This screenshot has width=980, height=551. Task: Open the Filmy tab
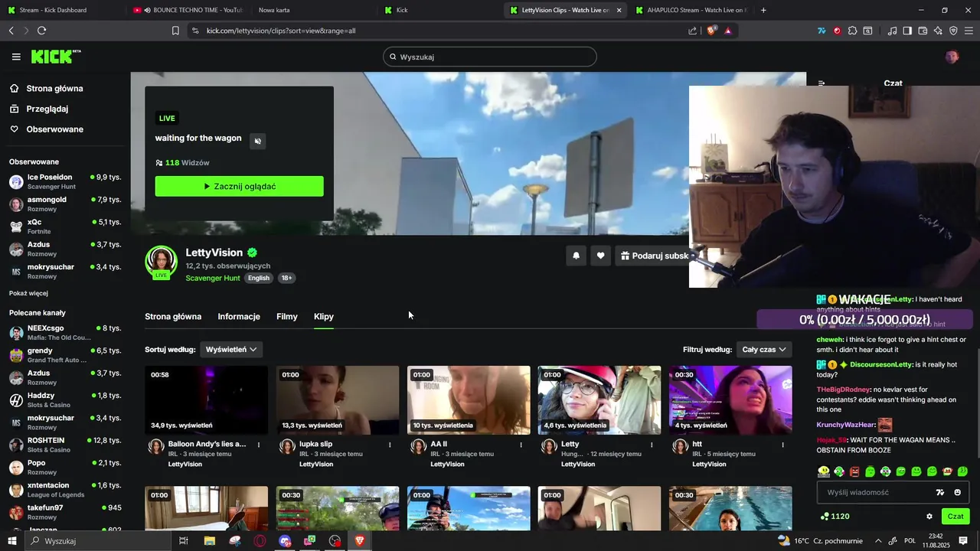pos(287,316)
